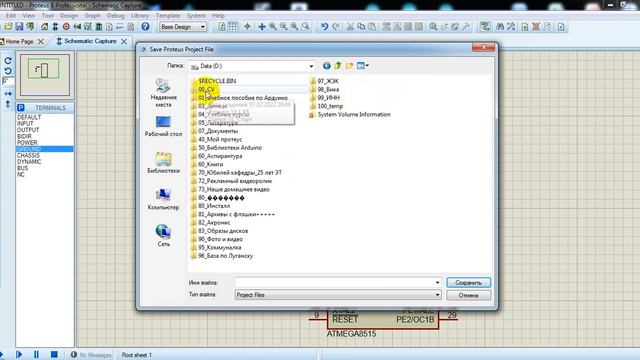Click the Paste from clipboard icon
Viewport: 640px width, 360px height.
tap(372, 27)
